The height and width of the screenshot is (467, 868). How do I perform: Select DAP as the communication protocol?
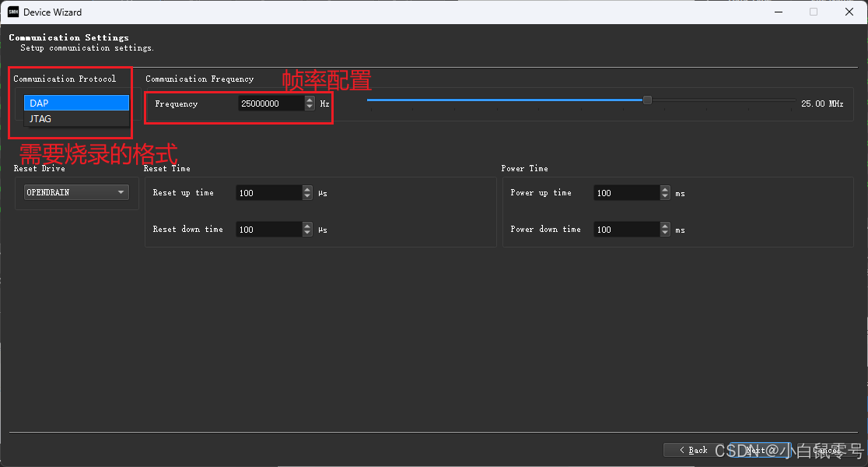coord(75,102)
